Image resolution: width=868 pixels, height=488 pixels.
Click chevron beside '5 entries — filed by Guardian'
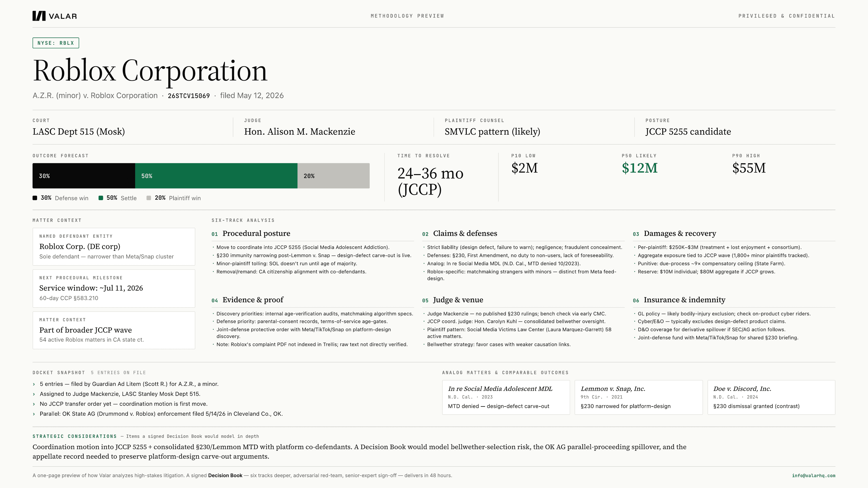(x=34, y=384)
